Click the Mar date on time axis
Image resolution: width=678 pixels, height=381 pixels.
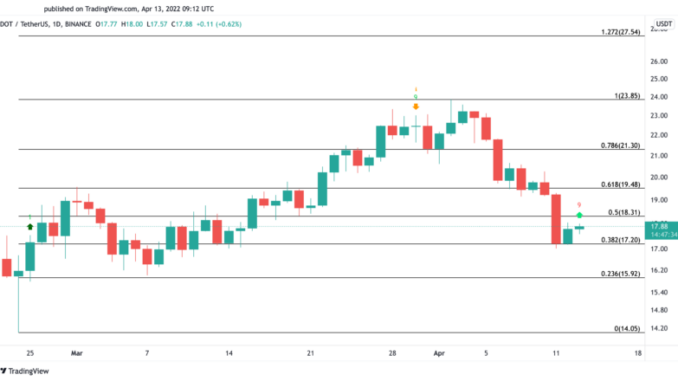[x=77, y=353]
